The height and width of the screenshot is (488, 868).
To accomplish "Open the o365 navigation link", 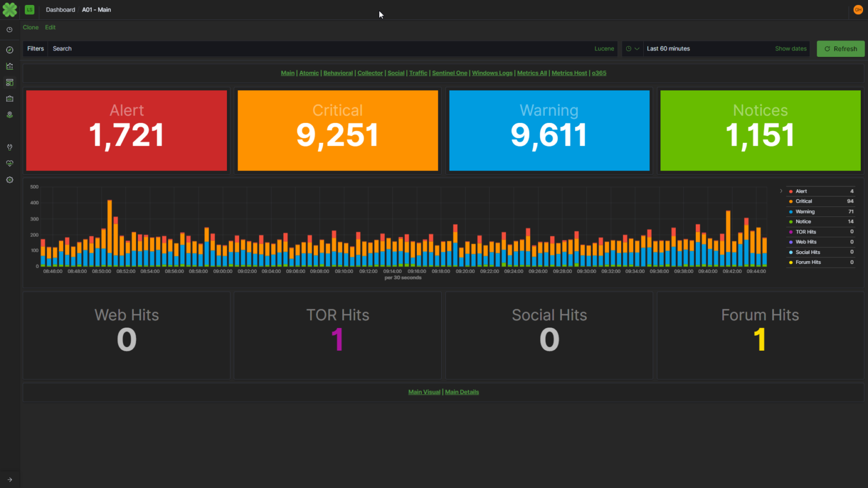I will 599,73.
